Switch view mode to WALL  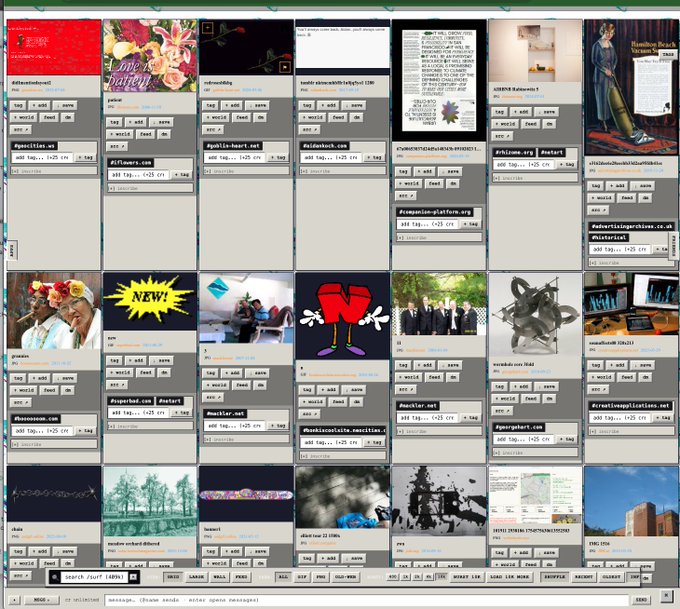(x=219, y=577)
